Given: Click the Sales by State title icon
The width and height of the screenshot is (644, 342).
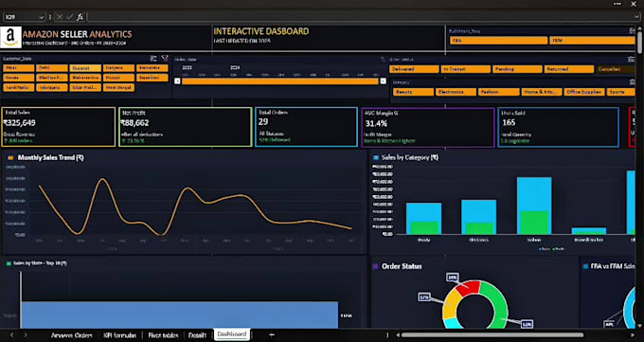Looking at the screenshot, I should pyautogui.click(x=9, y=263).
